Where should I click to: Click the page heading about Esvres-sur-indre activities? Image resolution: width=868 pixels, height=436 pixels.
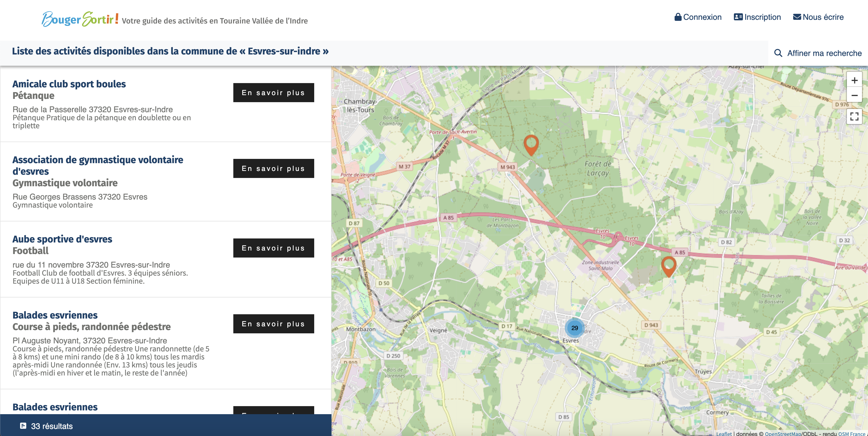pos(170,51)
